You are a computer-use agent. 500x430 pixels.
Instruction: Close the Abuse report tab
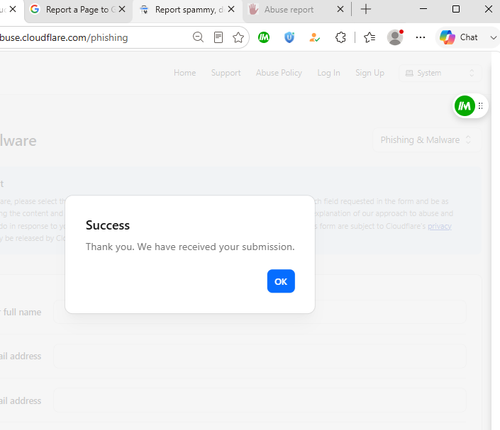340,9
